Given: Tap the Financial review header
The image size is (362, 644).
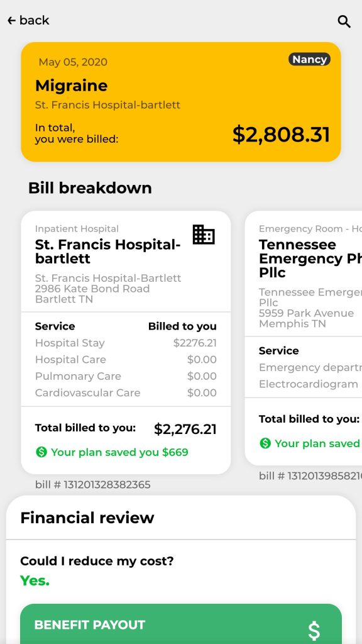Looking at the screenshot, I should coord(87,518).
